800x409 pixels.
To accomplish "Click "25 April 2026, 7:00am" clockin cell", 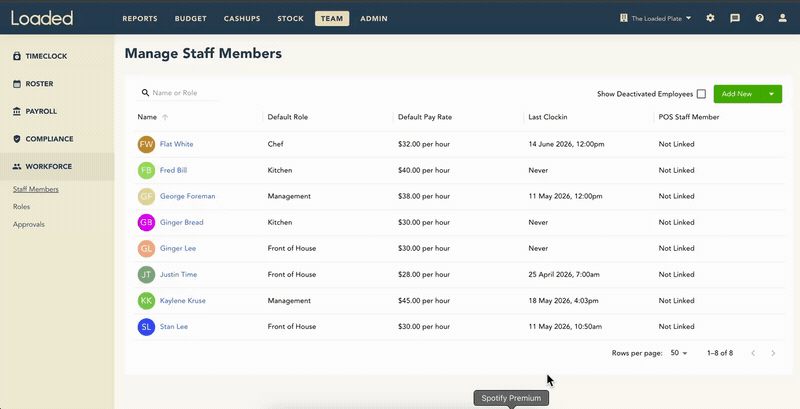I will (564, 274).
